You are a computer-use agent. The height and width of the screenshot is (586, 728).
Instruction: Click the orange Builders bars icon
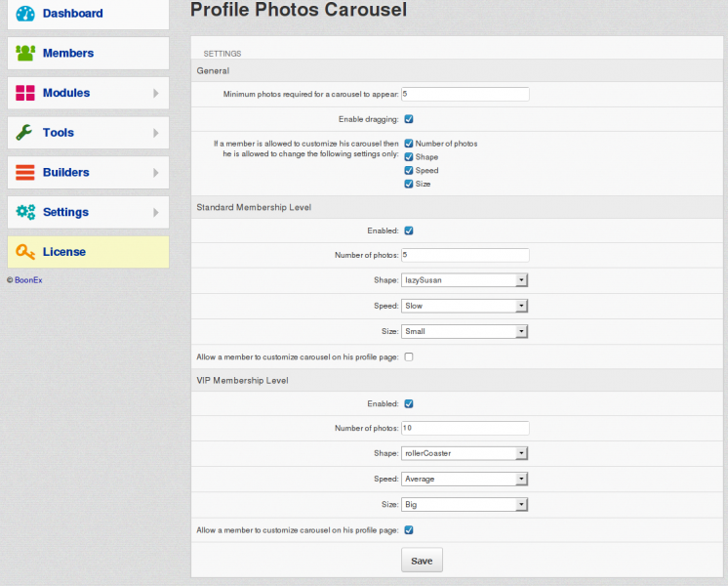point(25,173)
